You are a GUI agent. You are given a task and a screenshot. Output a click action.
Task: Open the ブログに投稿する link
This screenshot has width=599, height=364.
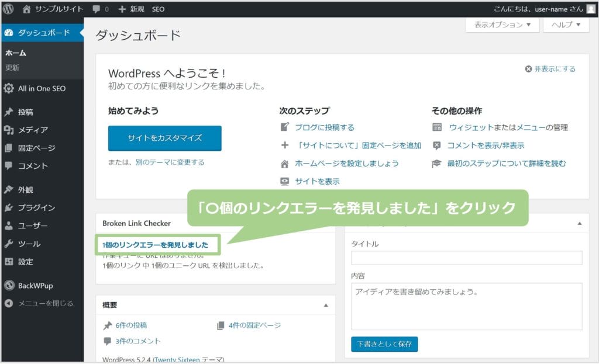(x=325, y=127)
